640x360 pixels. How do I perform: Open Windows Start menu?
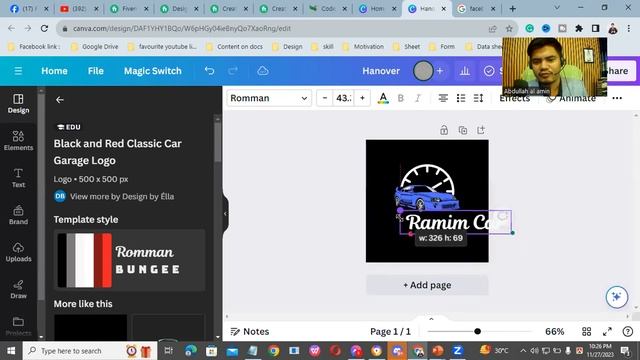point(11,351)
